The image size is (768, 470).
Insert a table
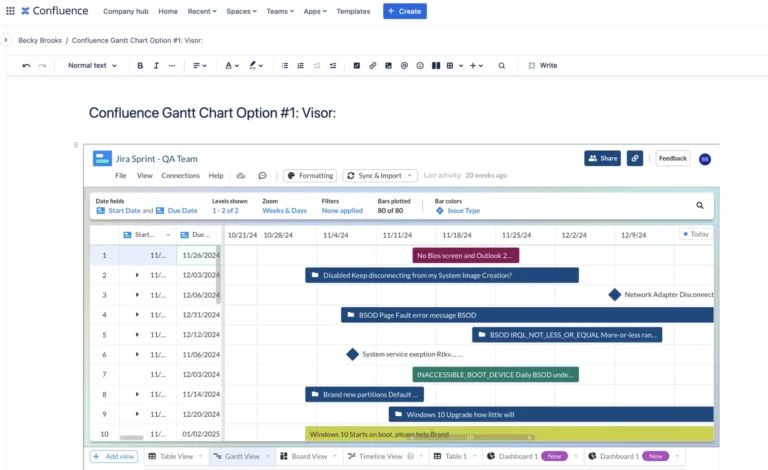(x=450, y=66)
